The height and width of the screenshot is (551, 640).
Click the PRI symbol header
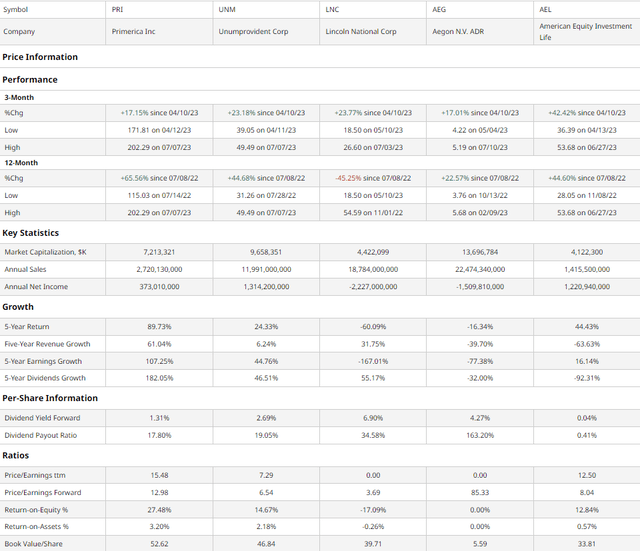pos(117,9)
